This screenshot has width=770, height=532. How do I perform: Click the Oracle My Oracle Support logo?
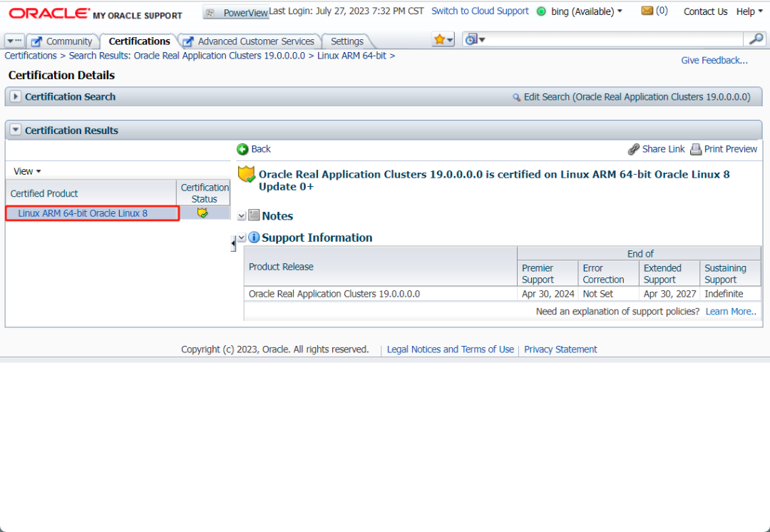click(x=96, y=14)
